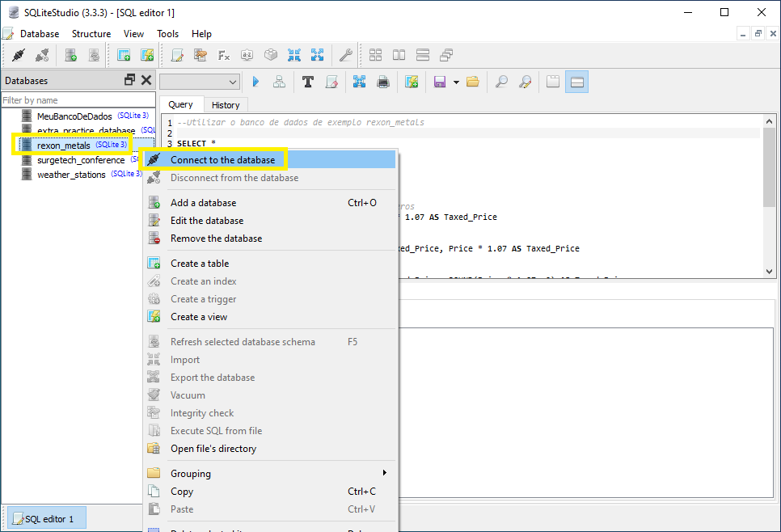Undock the Databases panel
The width and height of the screenshot is (781, 532).
tap(129, 80)
